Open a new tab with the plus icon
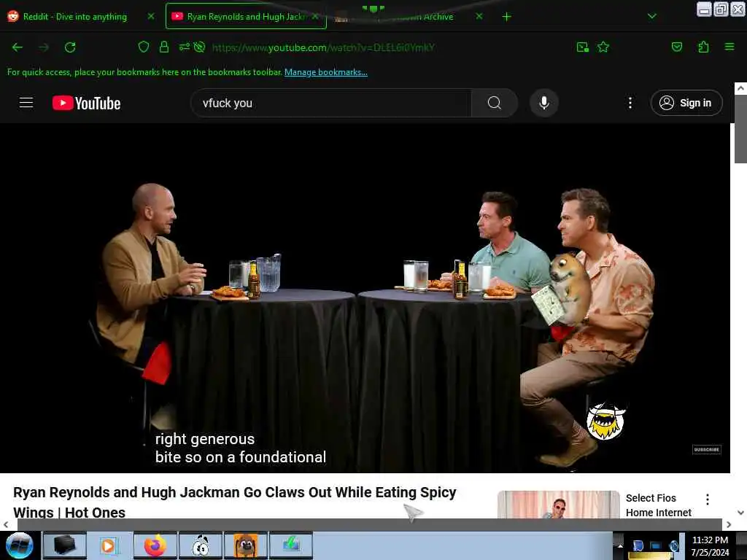The image size is (747, 560). pyautogui.click(x=506, y=17)
